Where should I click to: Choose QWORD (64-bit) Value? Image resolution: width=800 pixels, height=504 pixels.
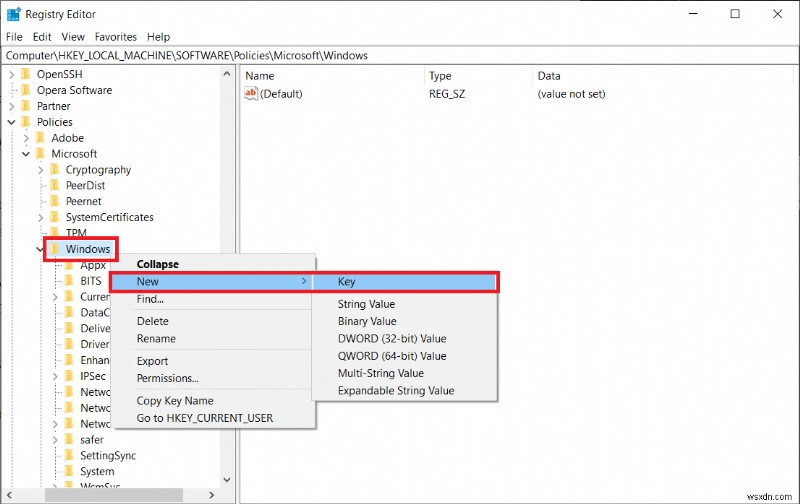[405, 356]
